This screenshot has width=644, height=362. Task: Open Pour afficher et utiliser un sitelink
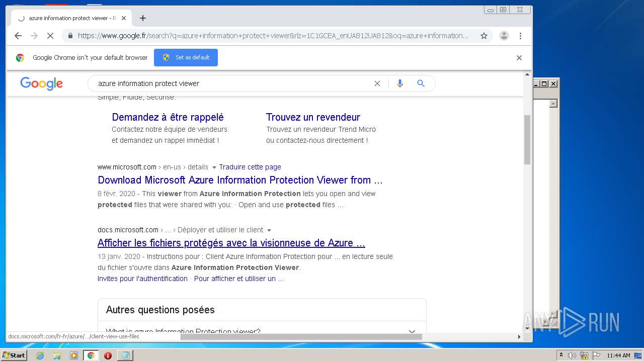coord(239,279)
